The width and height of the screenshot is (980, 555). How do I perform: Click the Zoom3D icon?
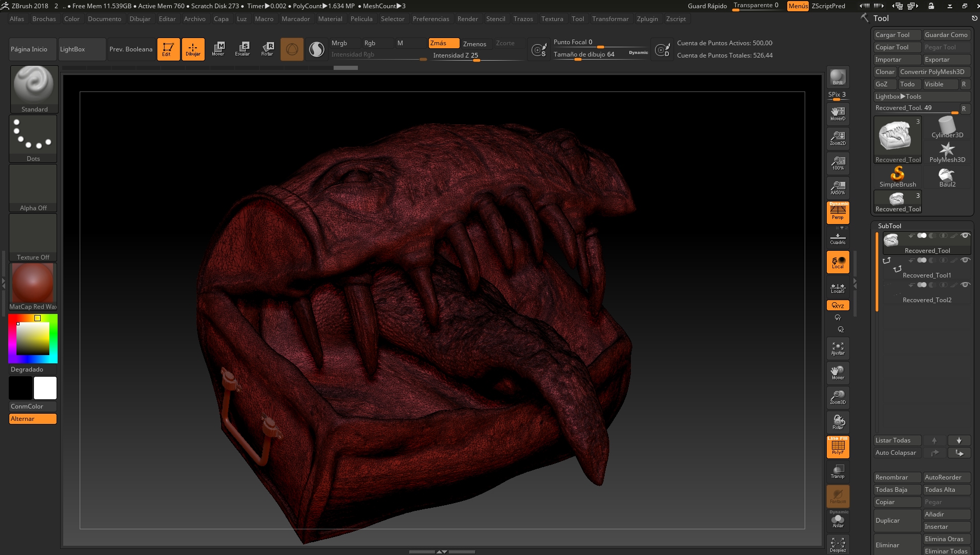838,398
